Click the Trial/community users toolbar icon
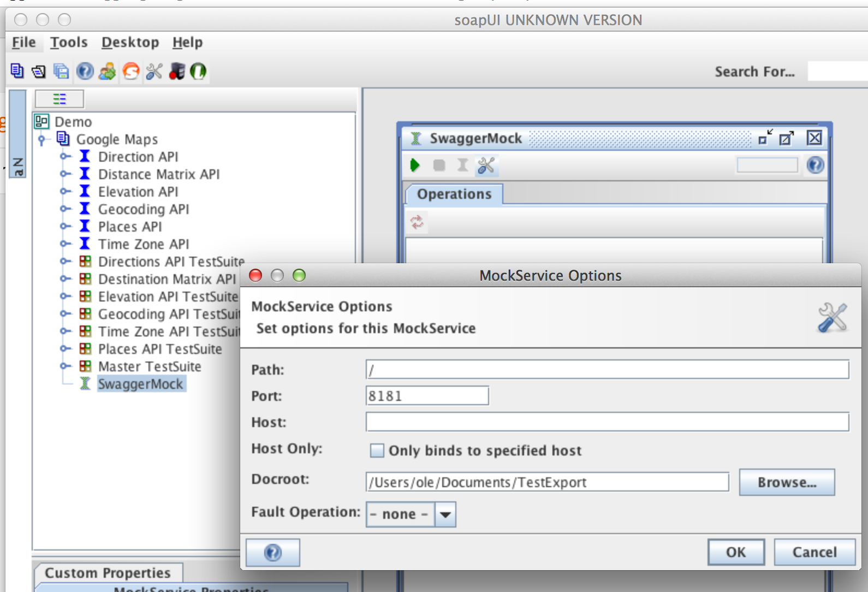This screenshot has width=868, height=592. [108, 71]
